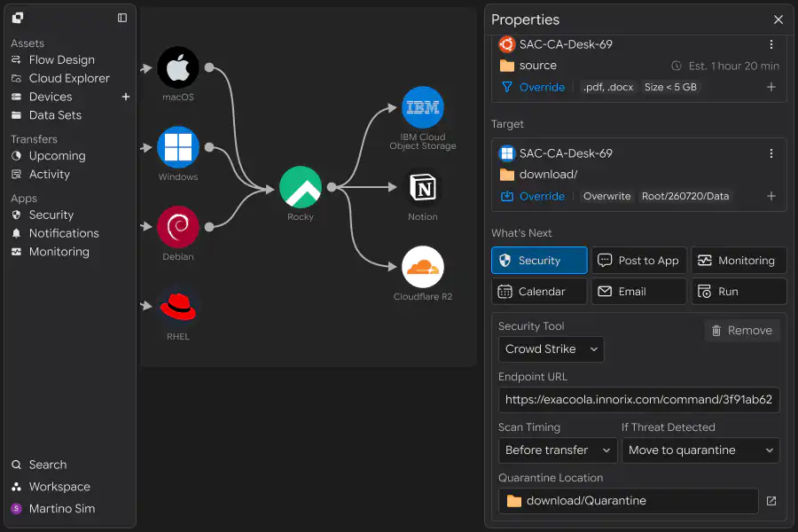
Task: Add a target override with plus icon
Action: 771,196
